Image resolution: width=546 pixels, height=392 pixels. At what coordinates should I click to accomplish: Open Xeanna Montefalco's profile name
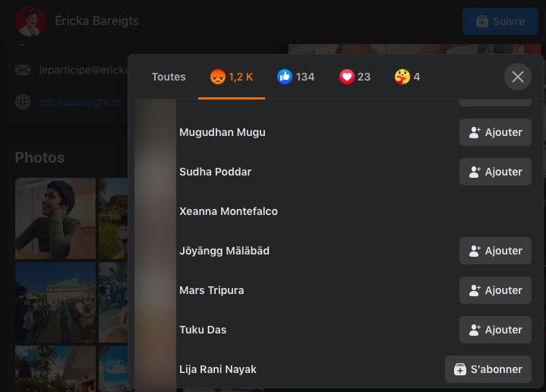pos(229,211)
